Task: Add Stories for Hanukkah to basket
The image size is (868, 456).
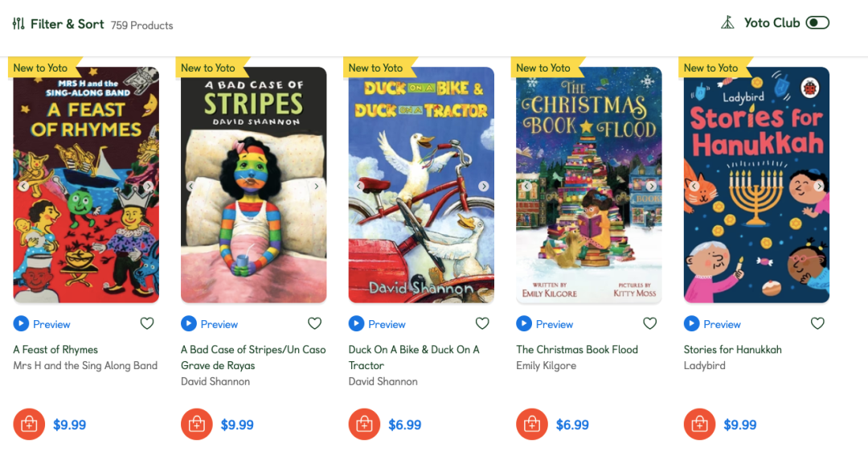Action: point(700,425)
